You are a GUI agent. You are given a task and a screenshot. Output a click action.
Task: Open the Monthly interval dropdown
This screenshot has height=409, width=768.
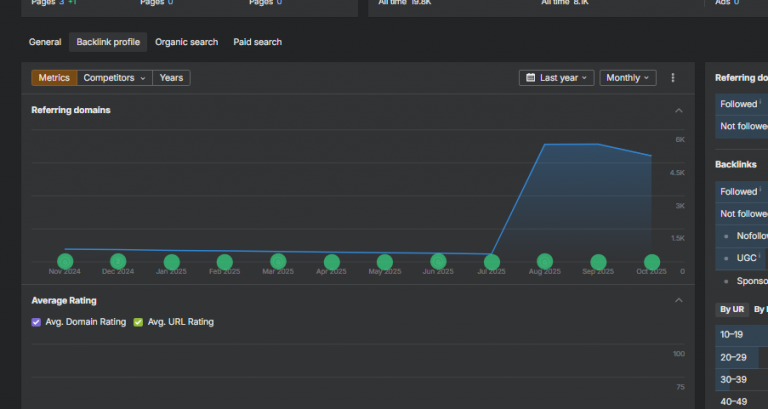point(628,78)
